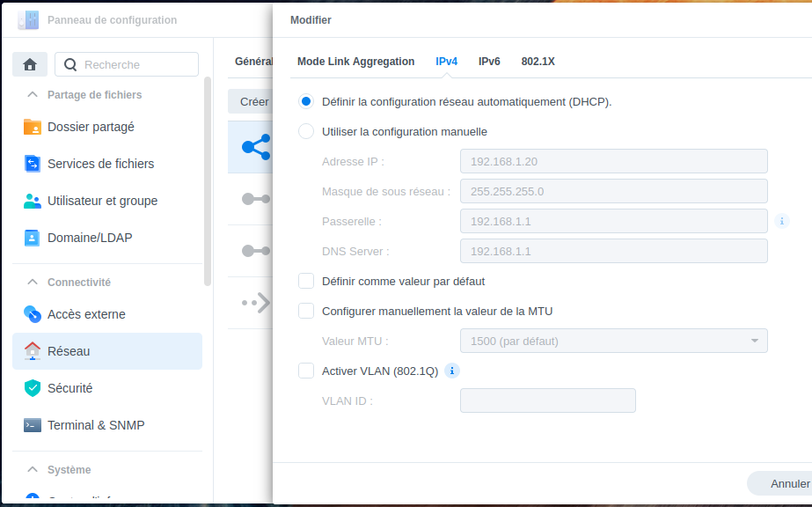Viewport: 812px width, 507px height.
Task: Select the dotted arrow interface icon
Action: pos(256,303)
